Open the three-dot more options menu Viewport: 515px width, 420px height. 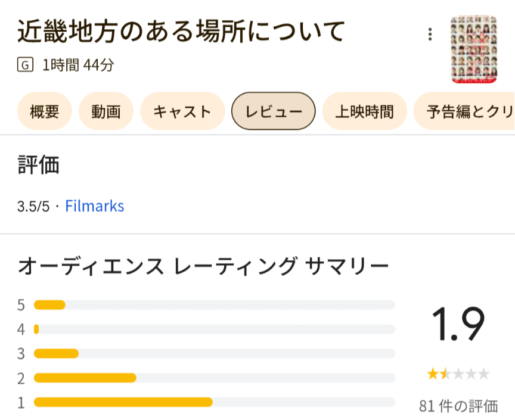tap(430, 35)
